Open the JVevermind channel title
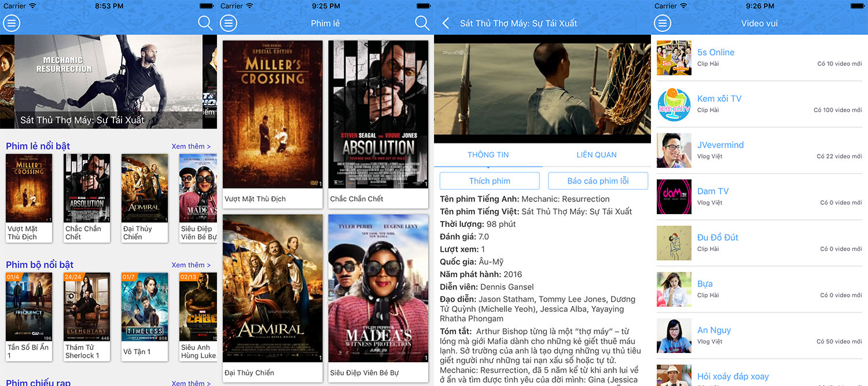 pyautogui.click(x=720, y=145)
